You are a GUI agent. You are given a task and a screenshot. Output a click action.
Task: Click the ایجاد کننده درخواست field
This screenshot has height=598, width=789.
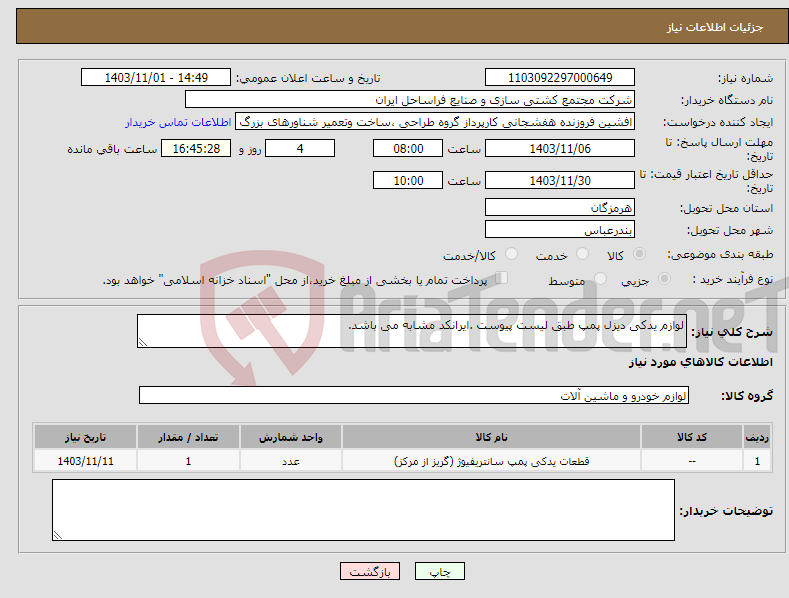click(435, 122)
